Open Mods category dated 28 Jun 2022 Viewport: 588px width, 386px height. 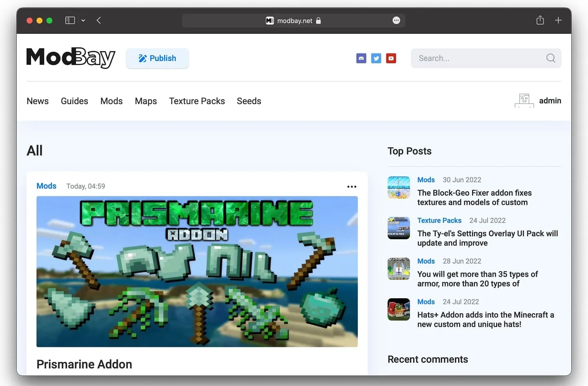point(426,261)
